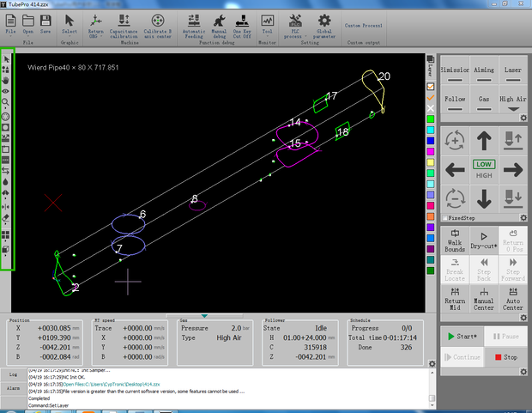Jog up with the up arrow

pos(484,141)
